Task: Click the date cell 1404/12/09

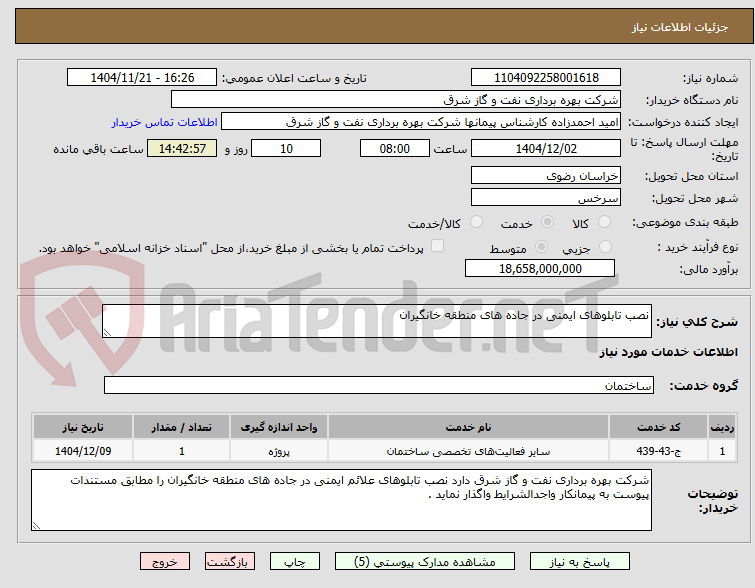Action: [83, 451]
